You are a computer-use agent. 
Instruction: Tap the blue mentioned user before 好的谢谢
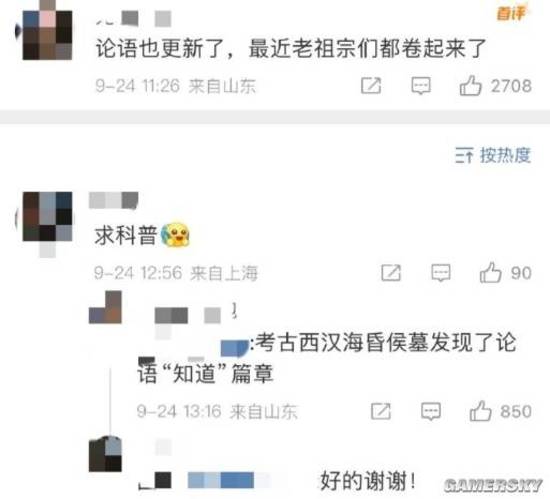click(221, 480)
